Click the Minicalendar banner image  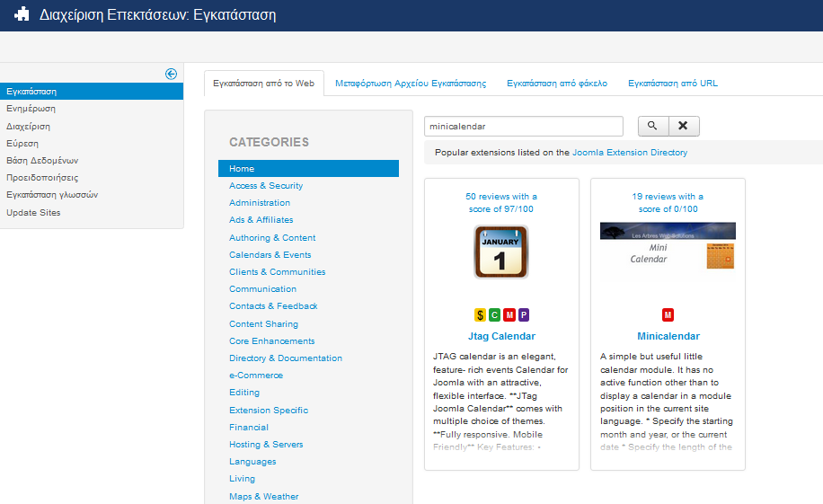point(668,245)
